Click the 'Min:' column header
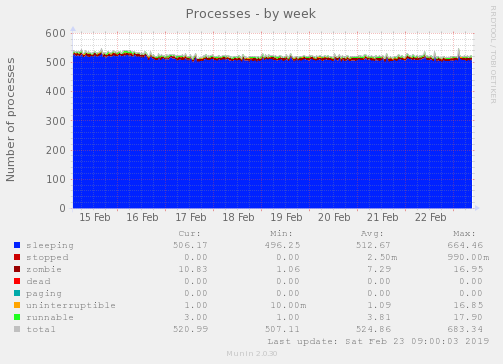Viewport: 503px width, 364px height. (281, 233)
